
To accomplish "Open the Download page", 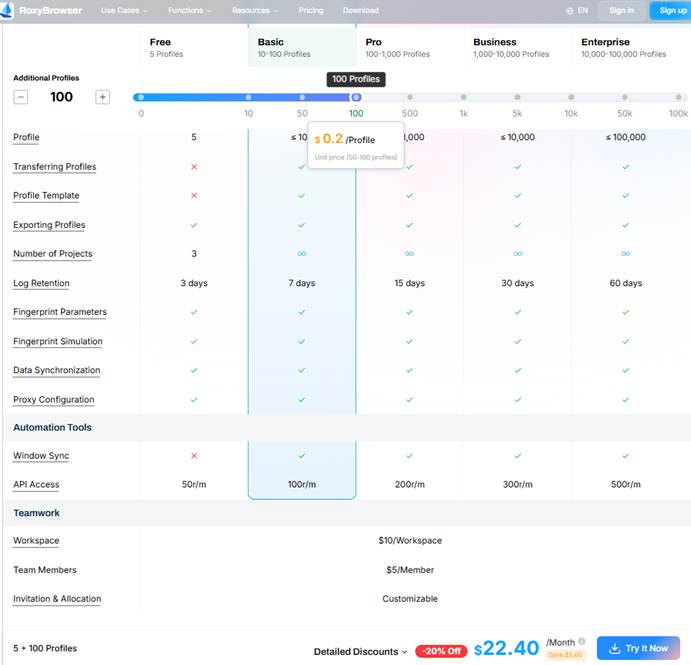I will point(360,11).
